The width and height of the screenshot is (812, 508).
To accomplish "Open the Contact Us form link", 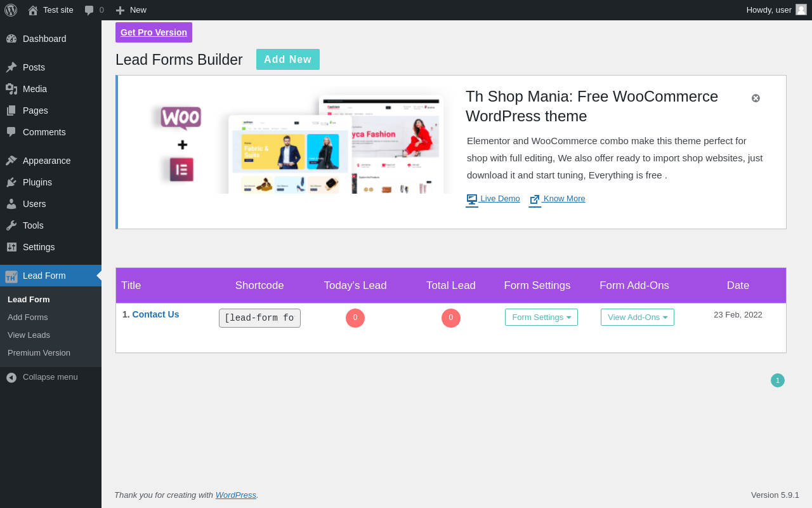I will click(x=155, y=314).
